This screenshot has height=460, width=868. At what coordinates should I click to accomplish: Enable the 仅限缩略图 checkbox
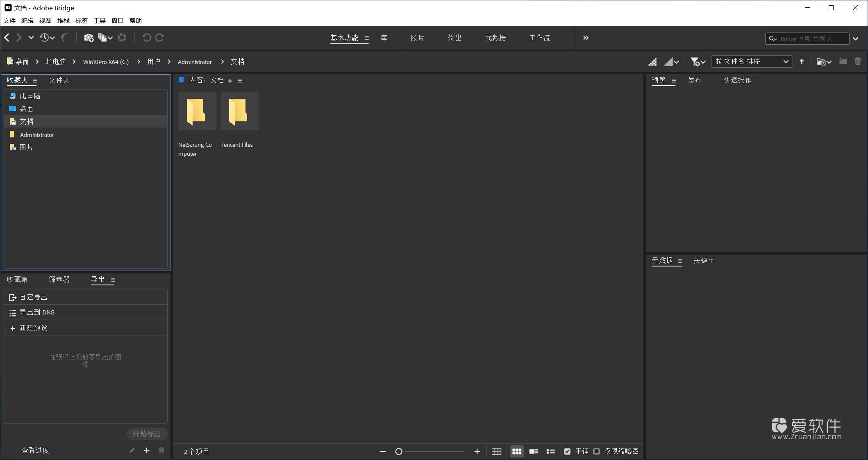tap(597, 451)
